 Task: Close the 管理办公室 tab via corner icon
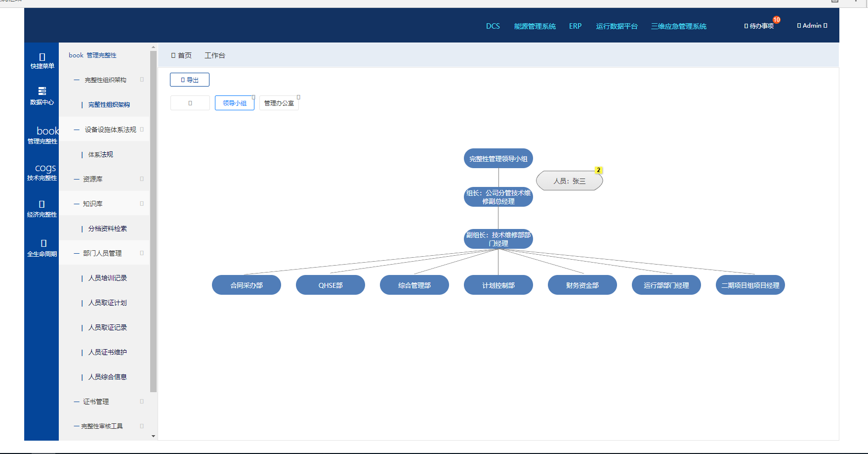tap(298, 97)
